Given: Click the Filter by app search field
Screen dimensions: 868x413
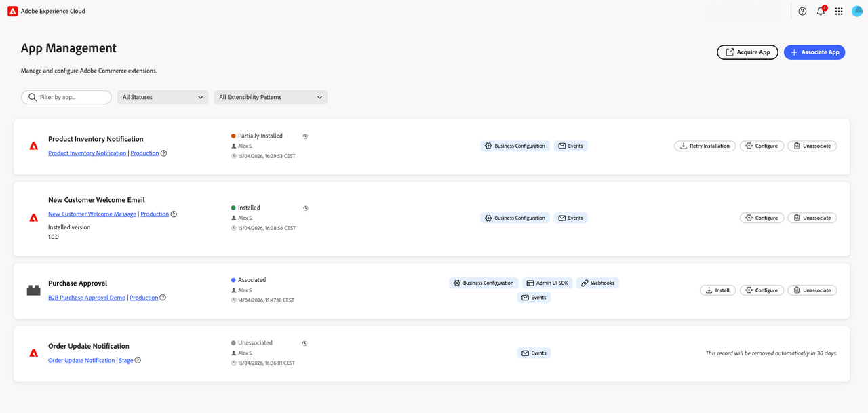Looking at the screenshot, I should coord(66,98).
